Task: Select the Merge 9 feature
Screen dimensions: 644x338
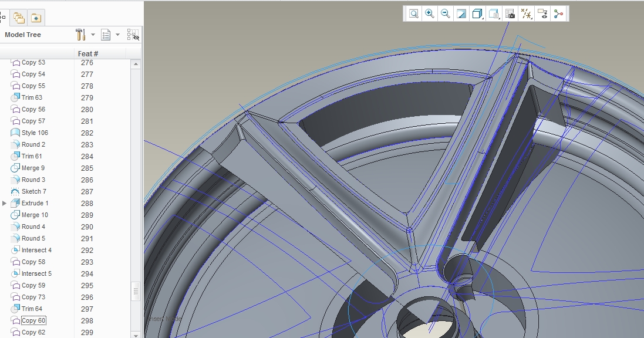Action: (x=33, y=168)
